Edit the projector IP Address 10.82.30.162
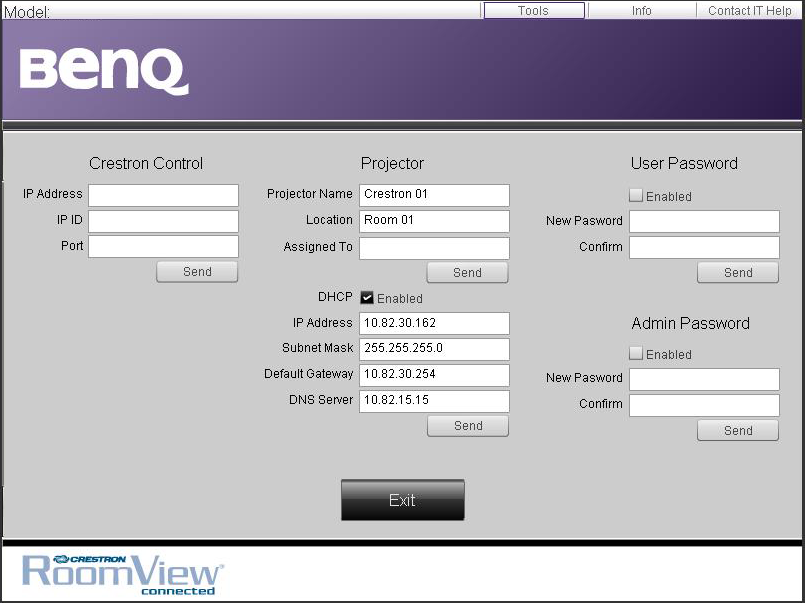 [x=434, y=323]
